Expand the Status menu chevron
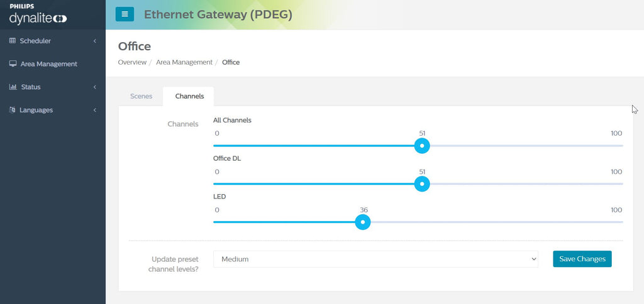The width and height of the screenshot is (644, 304). click(95, 87)
